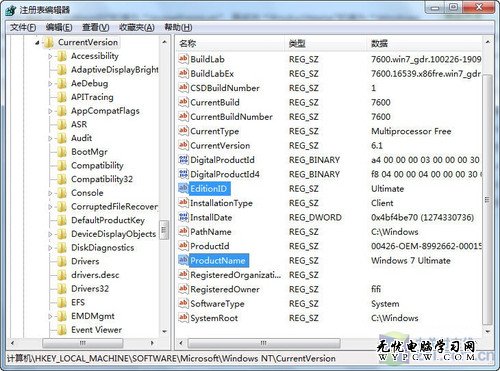Expand the Audit tree node

pos(50,138)
